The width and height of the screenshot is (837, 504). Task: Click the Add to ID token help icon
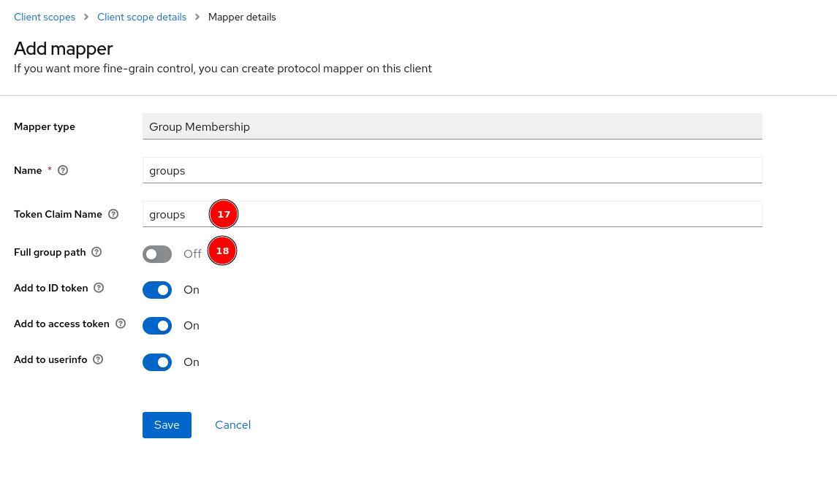coord(99,288)
